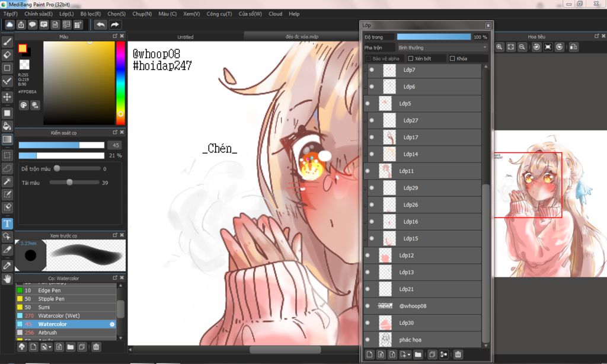The width and height of the screenshot is (607, 364).
Task: Hide layer Lớp7 visibility dot
Action: 372,70
